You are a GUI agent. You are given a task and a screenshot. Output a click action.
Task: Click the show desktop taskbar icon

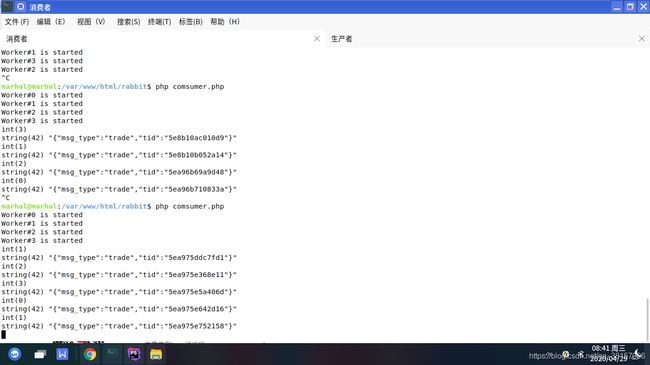click(x=40, y=355)
